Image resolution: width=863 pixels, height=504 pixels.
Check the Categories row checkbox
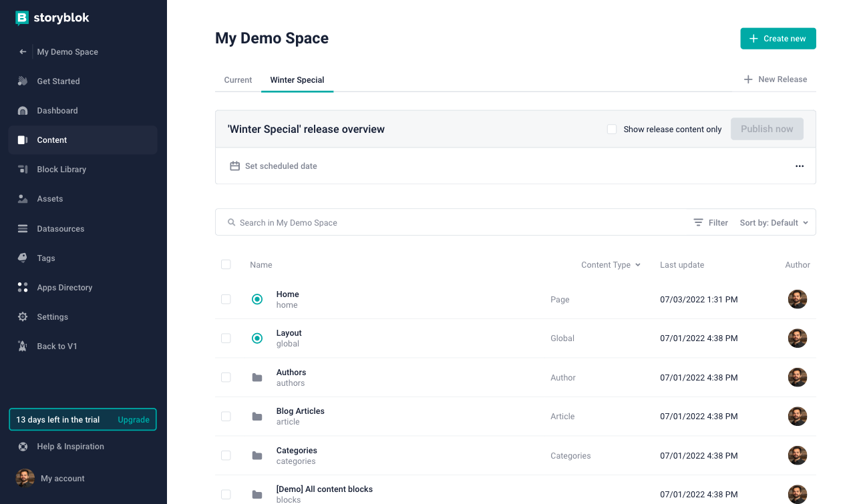click(x=226, y=455)
